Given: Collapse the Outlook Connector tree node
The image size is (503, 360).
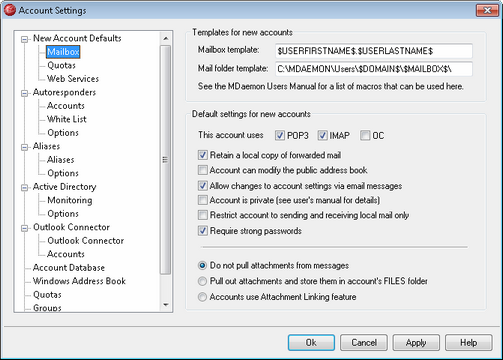Looking at the screenshot, I should [x=24, y=228].
